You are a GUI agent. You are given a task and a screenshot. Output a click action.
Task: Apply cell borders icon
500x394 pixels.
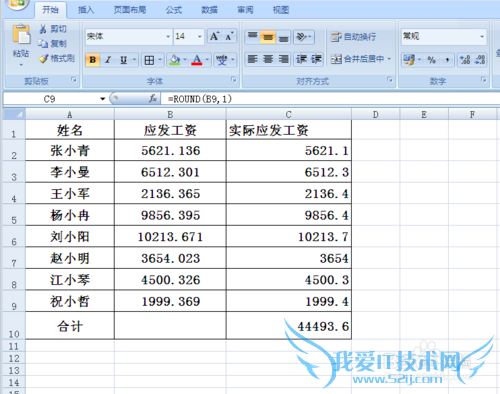tap(149, 60)
